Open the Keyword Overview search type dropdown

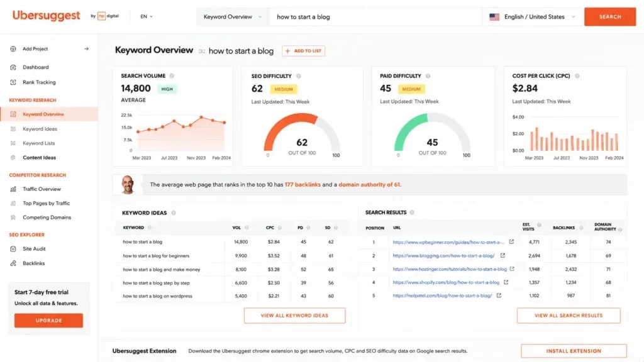[233, 17]
